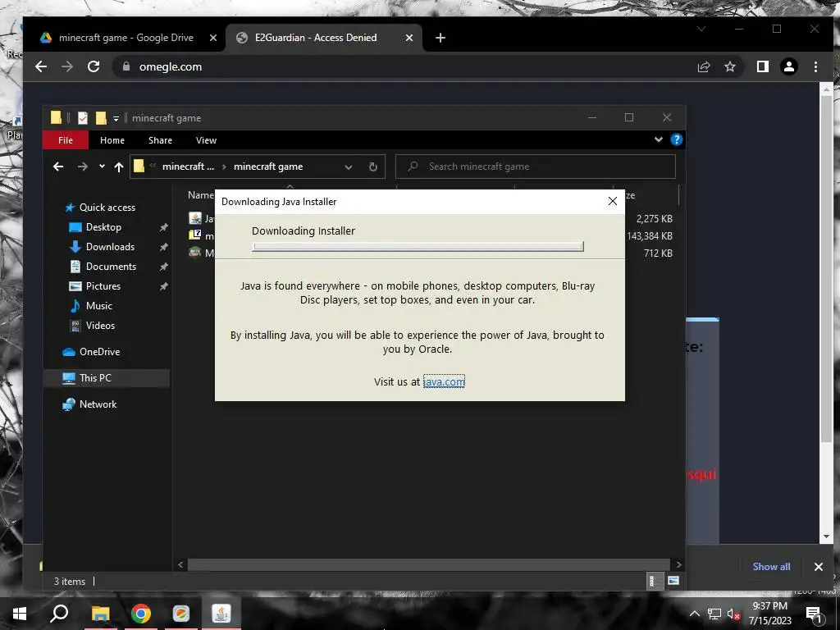Open Explorer help question mark
The image size is (840, 630).
(x=676, y=139)
